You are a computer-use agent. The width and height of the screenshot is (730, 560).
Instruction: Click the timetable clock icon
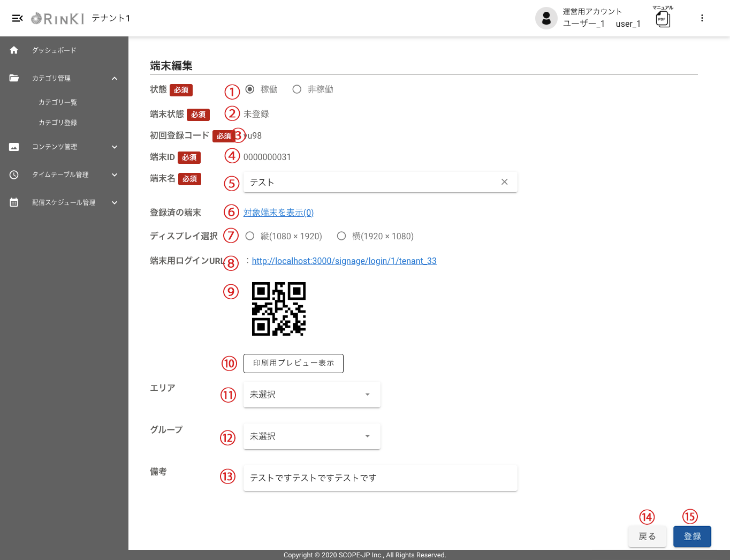(x=14, y=175)
